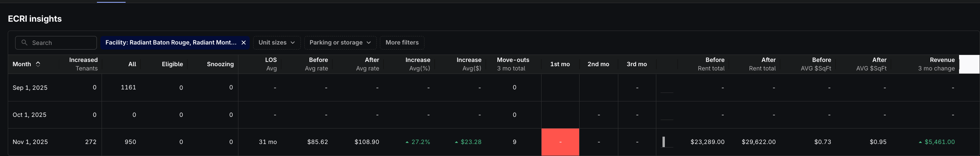980x156 pixels.
Task: Remove the Facility filter with the X
Action: [243, 43]
